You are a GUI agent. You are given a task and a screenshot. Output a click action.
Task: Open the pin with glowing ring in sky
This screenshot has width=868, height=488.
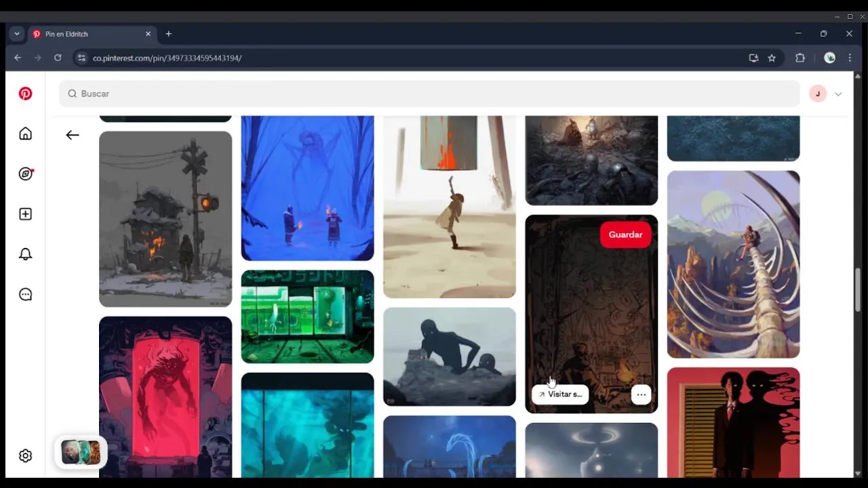[591, 451]
